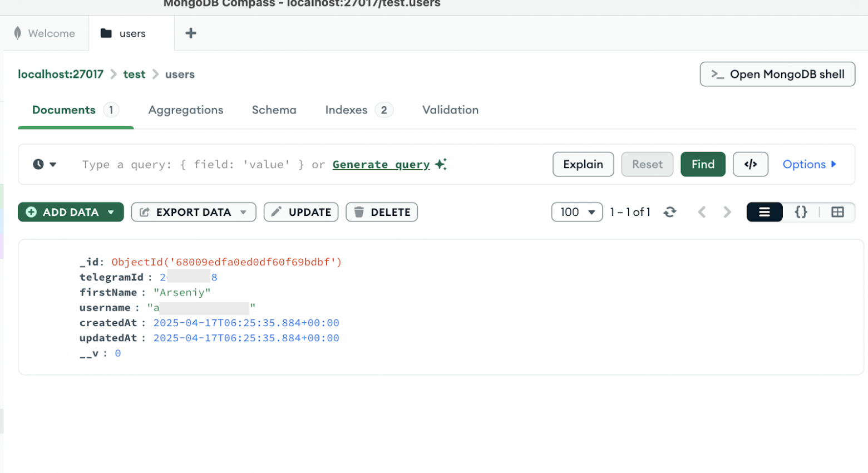The image size is (868, 473).
Task: Click the createdAt date value
Action: click(x=246, y=323)
